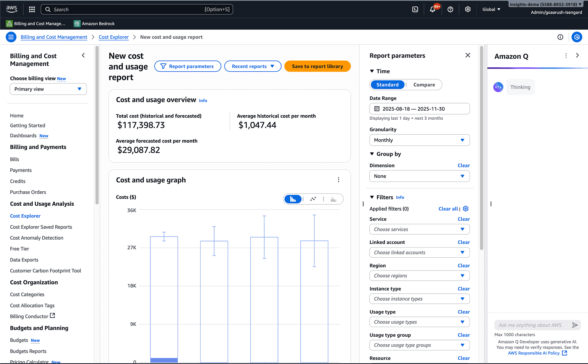The height and width of the screenshot is (364, 588).
Task: Open Amazon Q options menu
Action: coord(566,56)
